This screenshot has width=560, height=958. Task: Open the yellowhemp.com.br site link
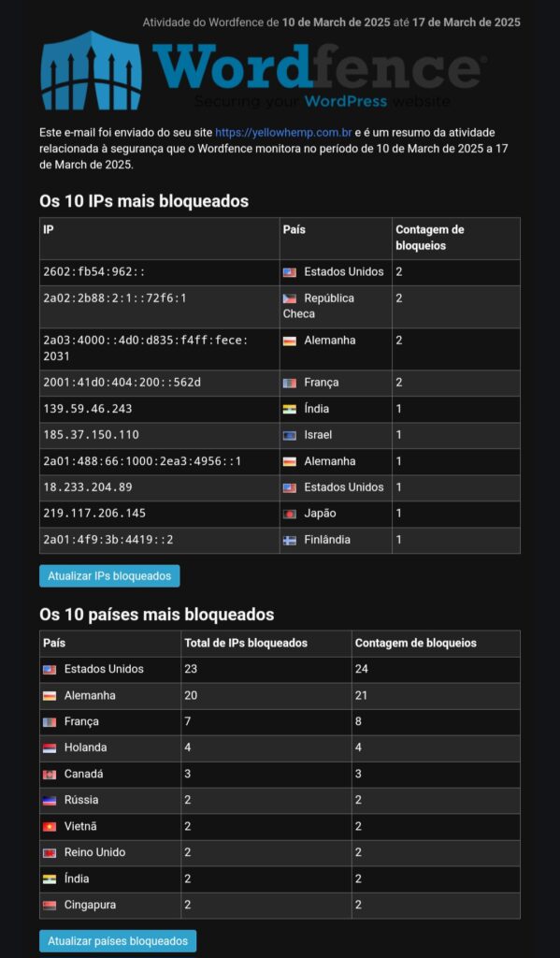click(283, 133)
